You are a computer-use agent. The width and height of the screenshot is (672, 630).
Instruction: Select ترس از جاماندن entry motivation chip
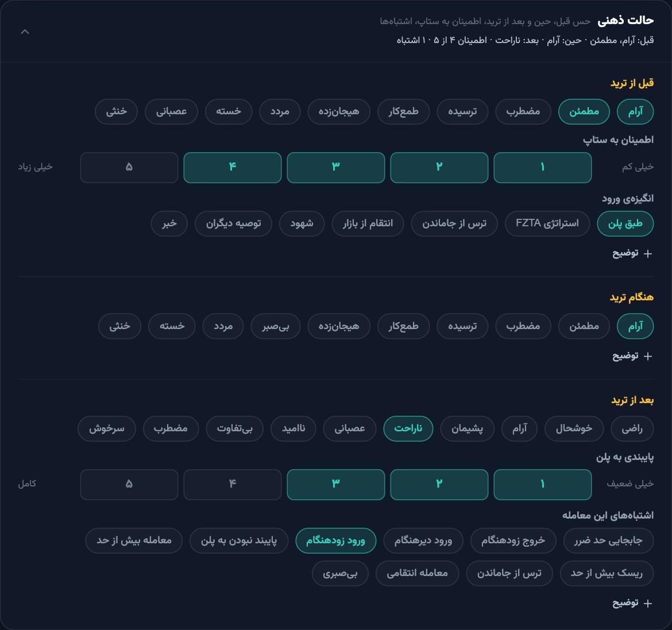pos(454,223)
